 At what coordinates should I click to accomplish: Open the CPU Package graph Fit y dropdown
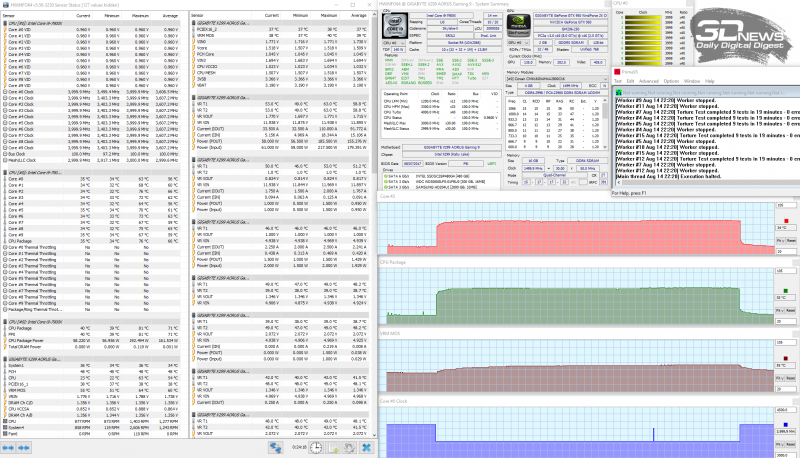(x=780, y=311)
